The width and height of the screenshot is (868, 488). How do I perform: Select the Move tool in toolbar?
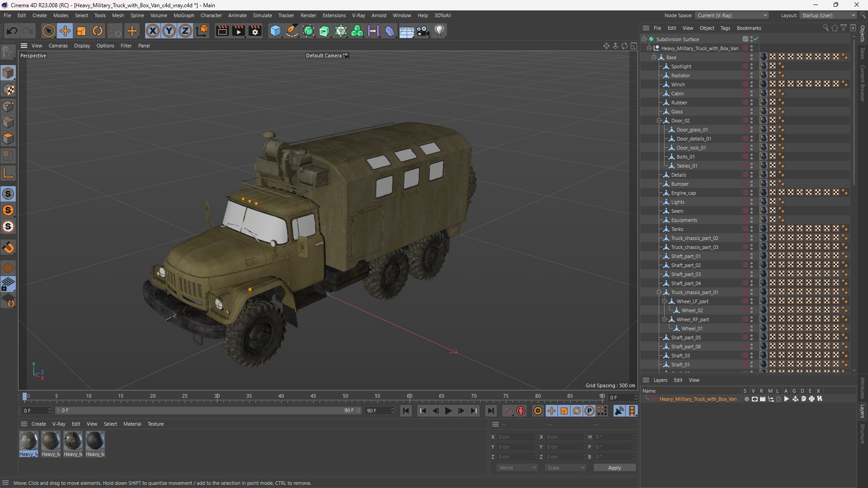click(65, 31)
